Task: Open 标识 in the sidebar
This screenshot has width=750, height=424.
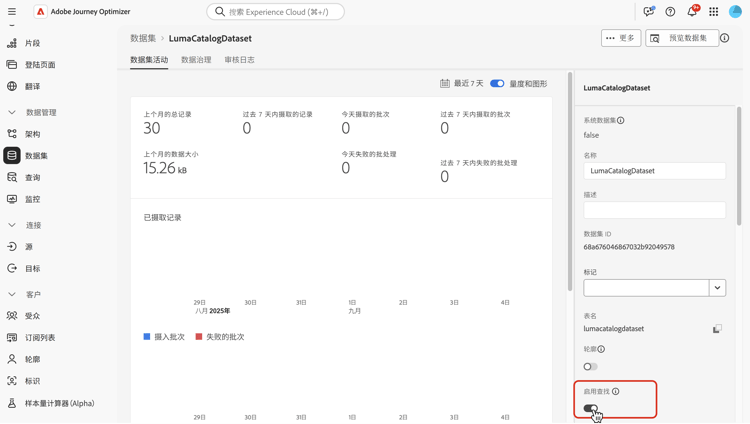Action: point(31,381)
